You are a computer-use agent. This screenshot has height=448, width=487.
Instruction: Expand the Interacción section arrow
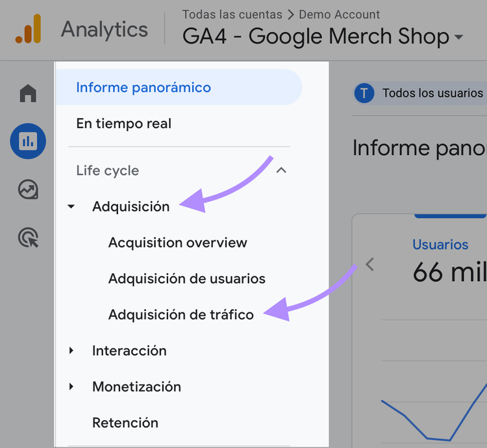coord(71,351)
